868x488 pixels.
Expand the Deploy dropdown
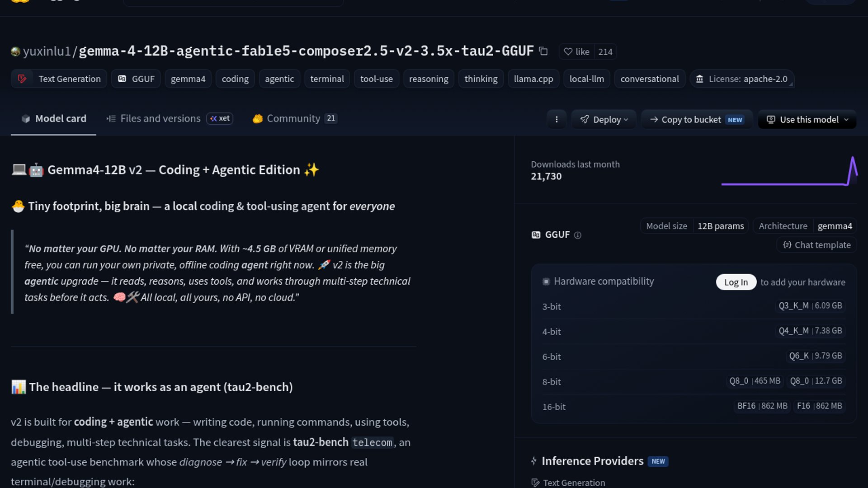604,119
